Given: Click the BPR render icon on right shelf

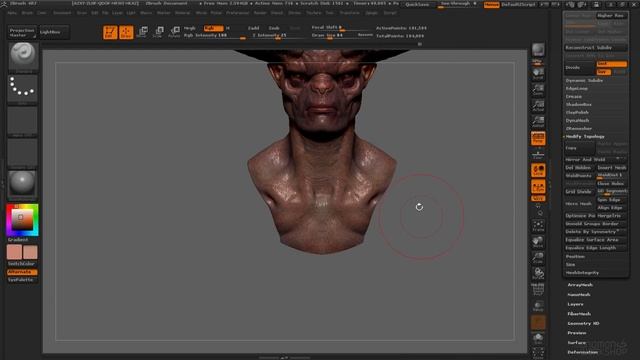Looking at the screenshot, I should click(x=538, y=50).
